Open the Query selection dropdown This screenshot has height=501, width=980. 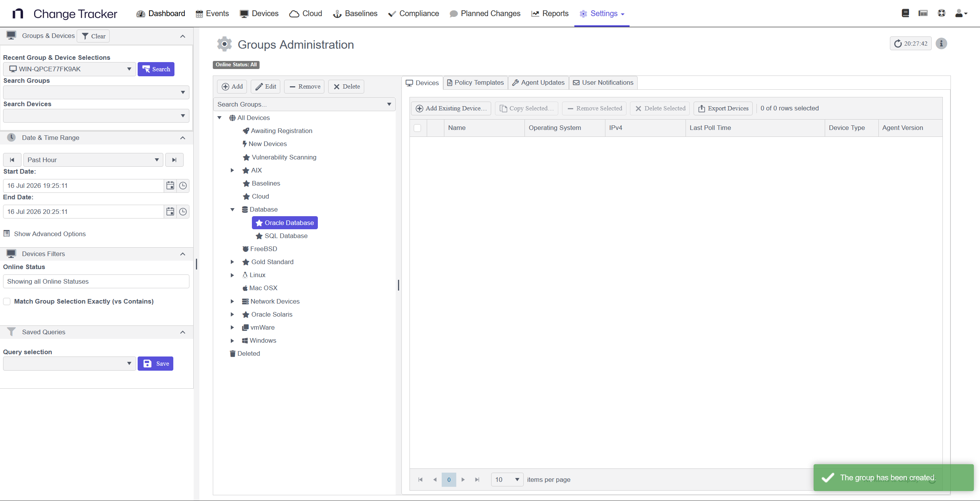pyautogui.click(x=69, y=363)
